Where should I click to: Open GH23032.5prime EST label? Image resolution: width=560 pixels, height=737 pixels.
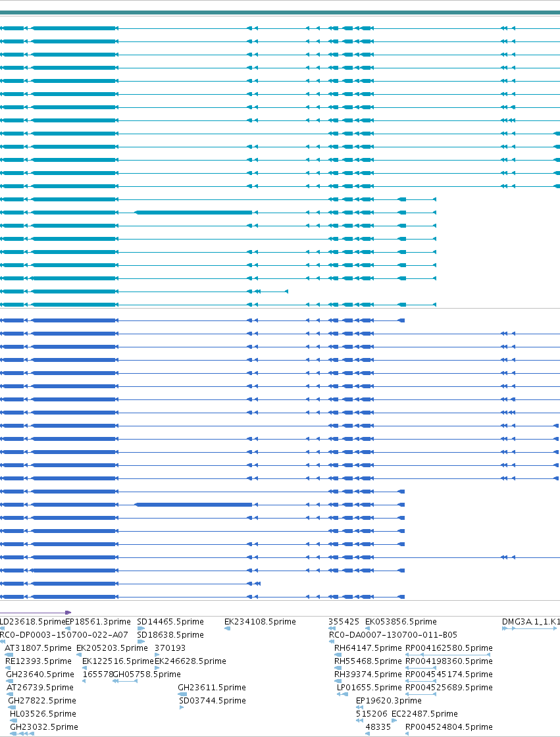(x=43, y=726)
